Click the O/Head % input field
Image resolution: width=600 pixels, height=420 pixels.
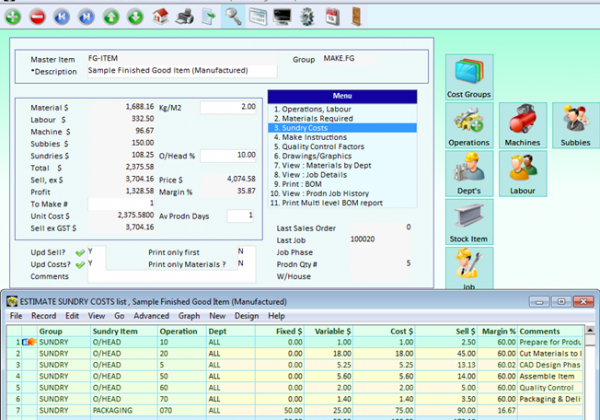(x=228, y=155)
